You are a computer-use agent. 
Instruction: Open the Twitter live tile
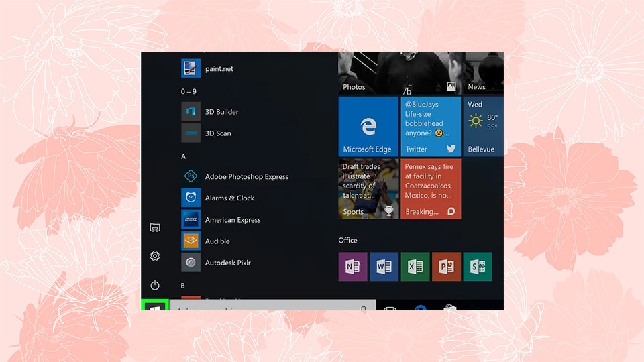431,126
